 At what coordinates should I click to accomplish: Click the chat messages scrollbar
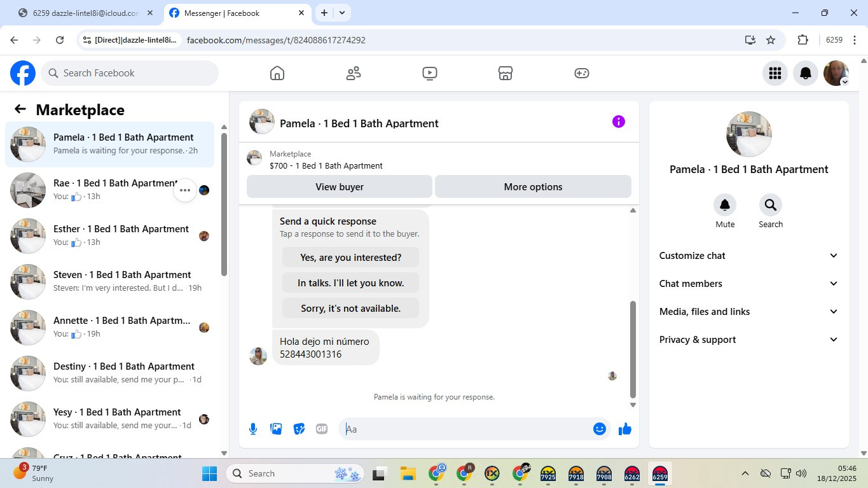tap(633, 350)
